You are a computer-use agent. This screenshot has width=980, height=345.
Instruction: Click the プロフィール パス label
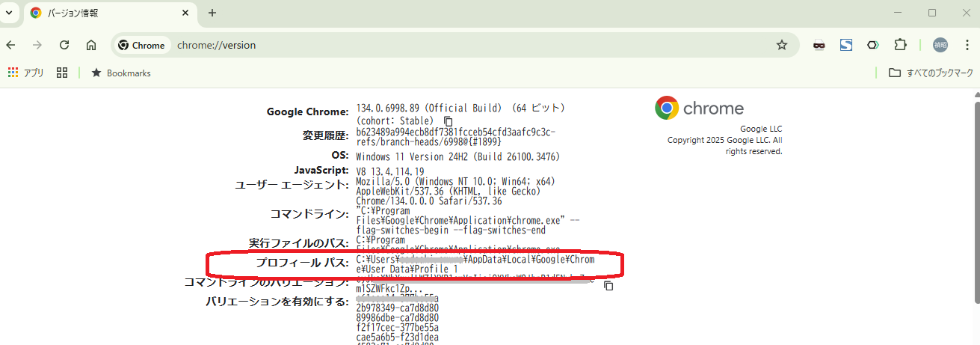click(x=302, y=263)
